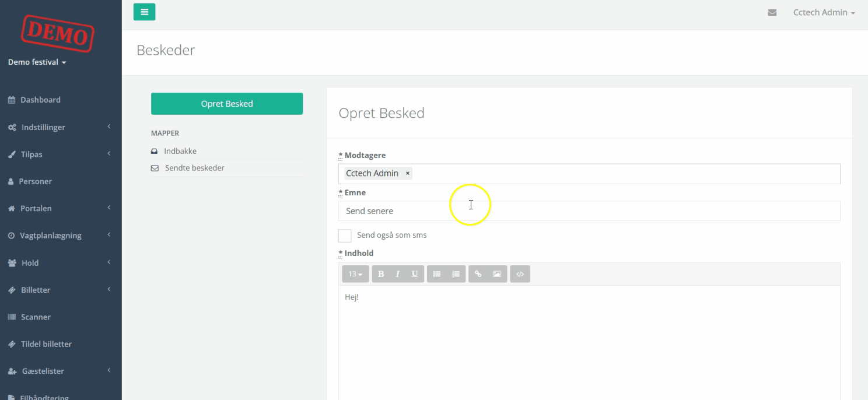This screenshot has height=400, width=868.
Task: Expand the Billetter menu chevron
Action: click(x=109, y=289)
